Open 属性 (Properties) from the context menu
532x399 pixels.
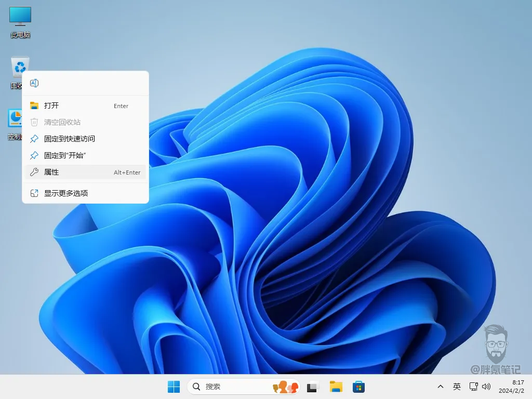(86, 172)
